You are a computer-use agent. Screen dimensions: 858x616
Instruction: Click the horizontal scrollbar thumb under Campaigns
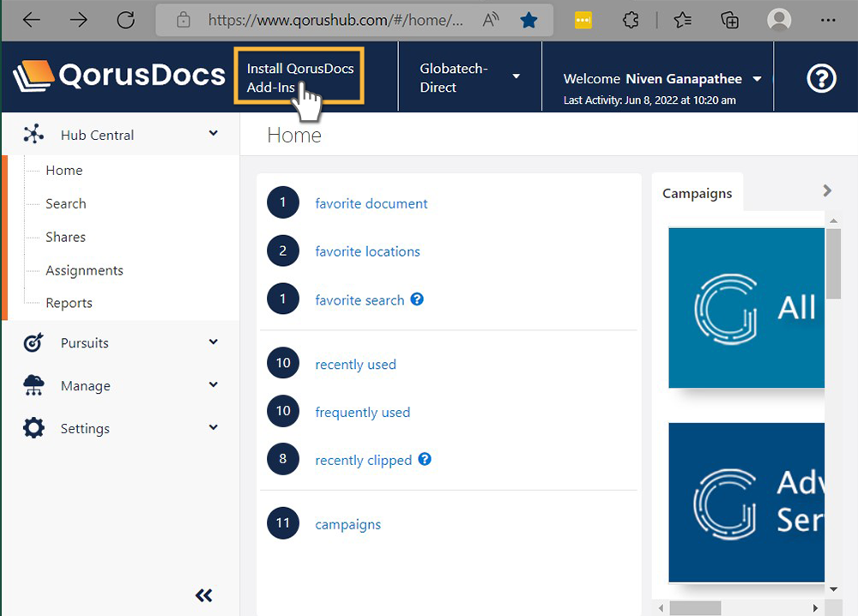point(695,607)
